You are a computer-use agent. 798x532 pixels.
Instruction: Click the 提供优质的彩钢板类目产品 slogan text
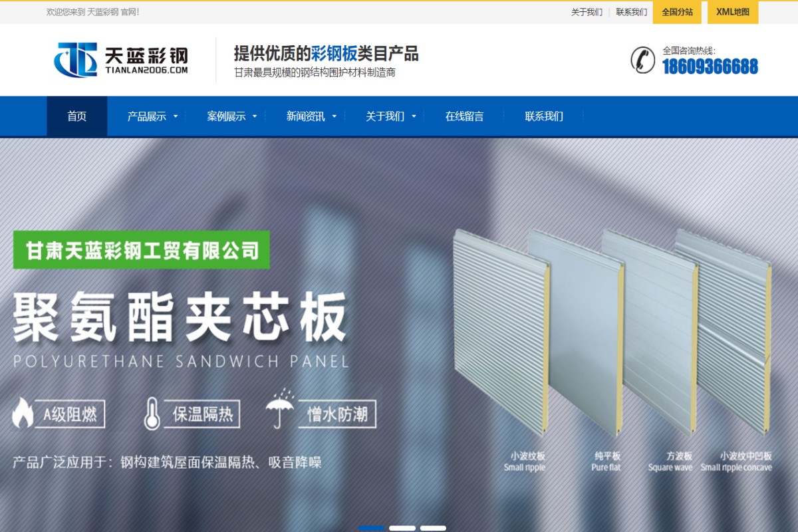pos(326,53)
